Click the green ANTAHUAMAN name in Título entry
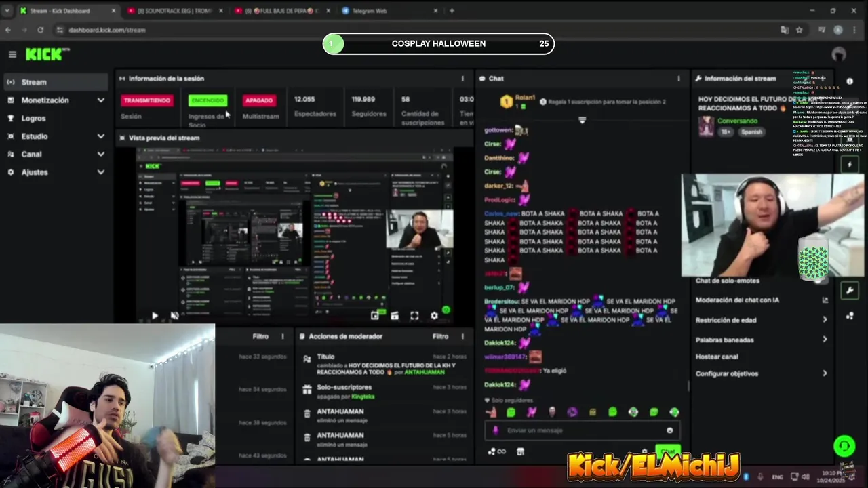Image resolution: width=868 pixels, height=488 pixels. coord(425,372)
